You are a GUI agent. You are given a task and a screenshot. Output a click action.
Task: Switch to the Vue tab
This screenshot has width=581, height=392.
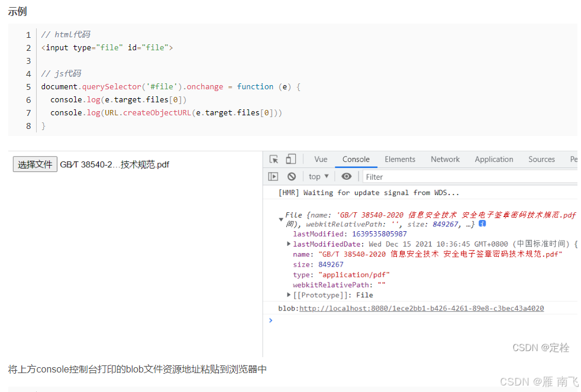321,159
